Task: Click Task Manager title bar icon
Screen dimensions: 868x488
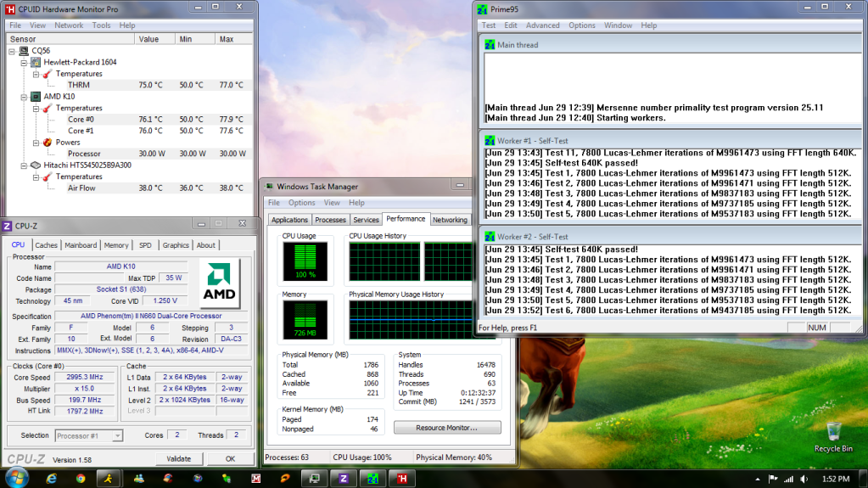Action: coord(269,187)
